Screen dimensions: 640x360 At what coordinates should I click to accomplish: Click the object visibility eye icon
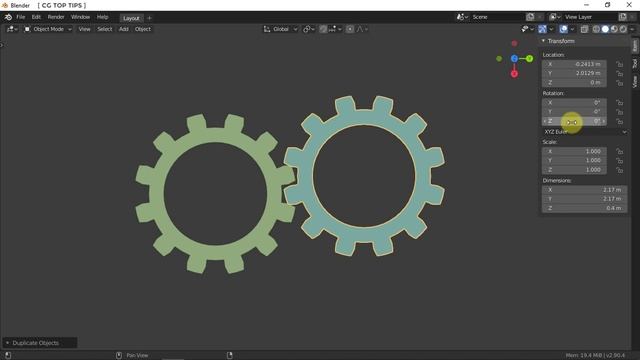click(x=525, y=29)
